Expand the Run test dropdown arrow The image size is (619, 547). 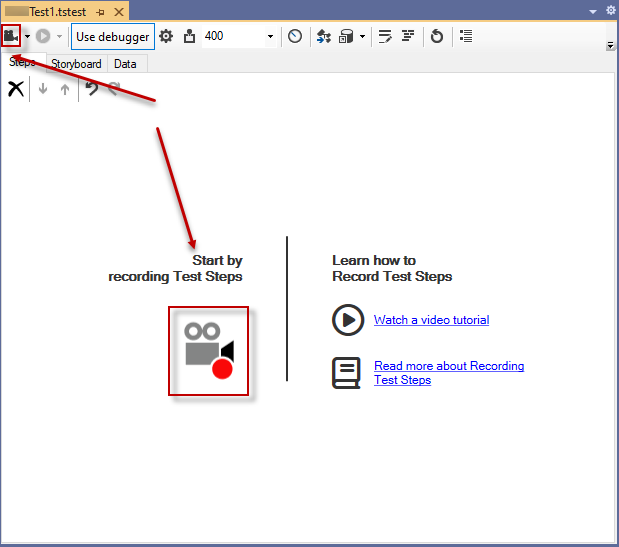(59, 36)
